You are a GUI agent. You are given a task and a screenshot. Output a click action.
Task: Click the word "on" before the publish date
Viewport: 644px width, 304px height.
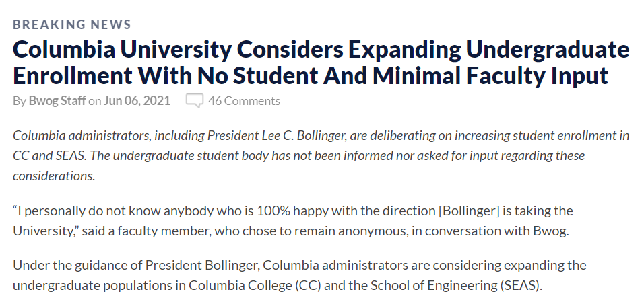pyautogui.click(x=95, y=101)
